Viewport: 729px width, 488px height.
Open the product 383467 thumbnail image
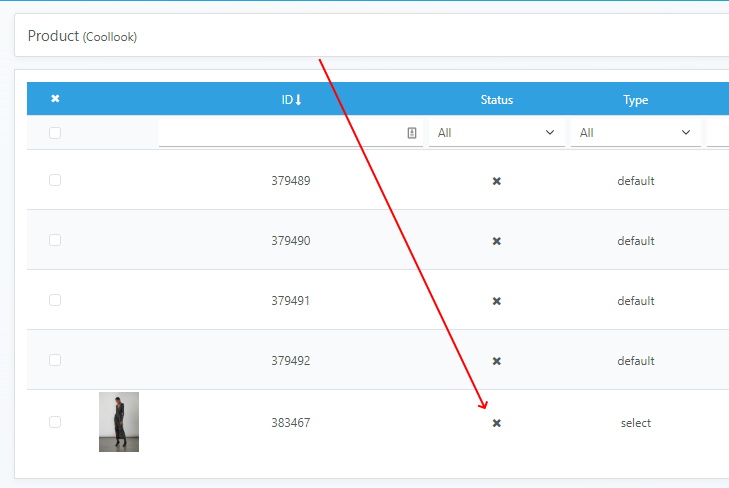tap(119, 422)
